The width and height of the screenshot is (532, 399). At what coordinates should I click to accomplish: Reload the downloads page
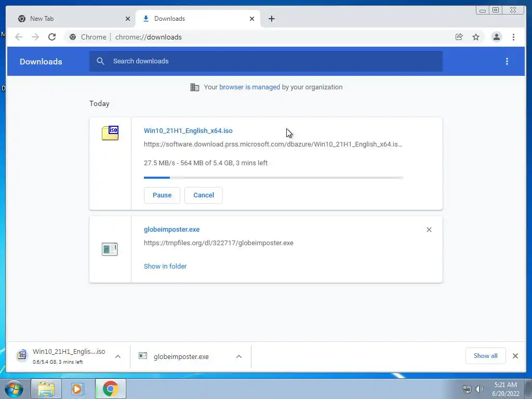point(52,37)
